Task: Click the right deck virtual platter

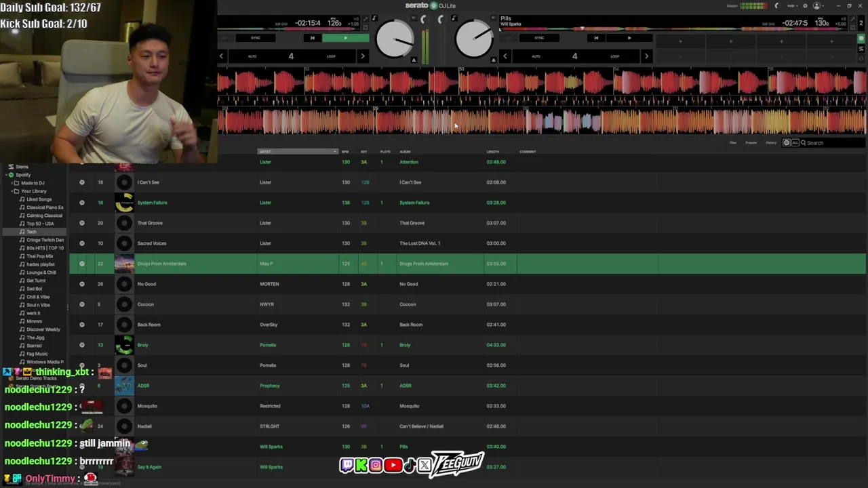Action: 474,39
